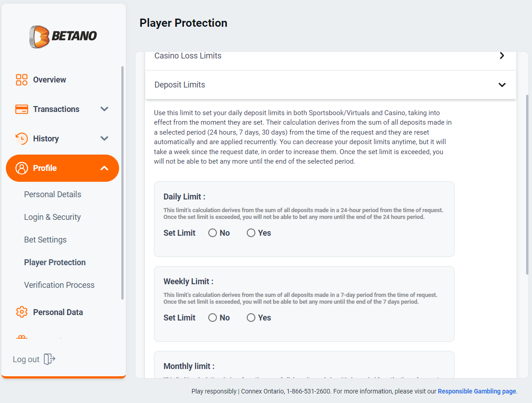Collapse the Deposit Limits section

point(502,85)
